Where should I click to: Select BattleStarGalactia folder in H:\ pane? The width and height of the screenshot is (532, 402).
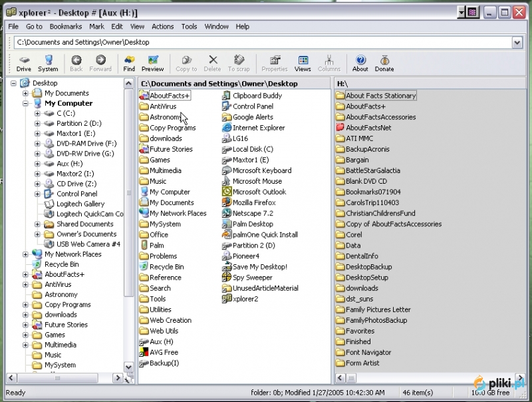tap(368, 170)
